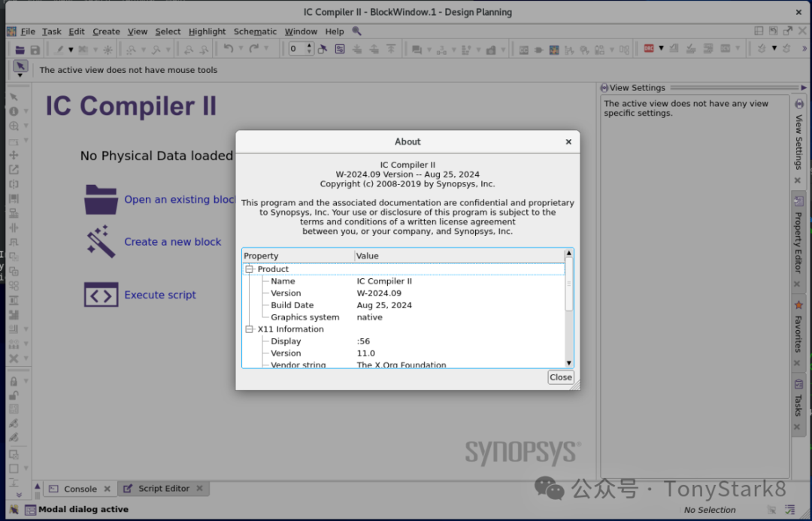Image resolution: width=812 pixels, height=521 pixels.
Task: Click the dialog-window icon beside Modal dialog active
Action: click(x=31, y=510)
